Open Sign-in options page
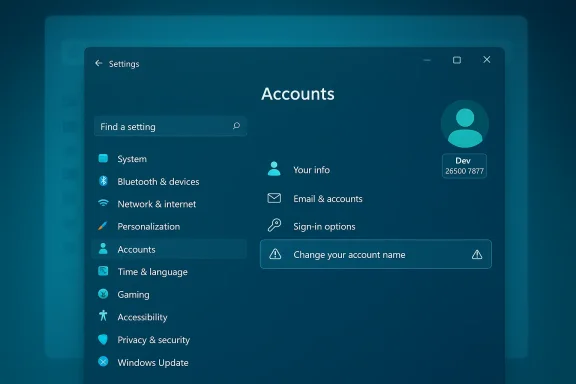The width and height of the screenshot is (576, 384). (324, 227)
